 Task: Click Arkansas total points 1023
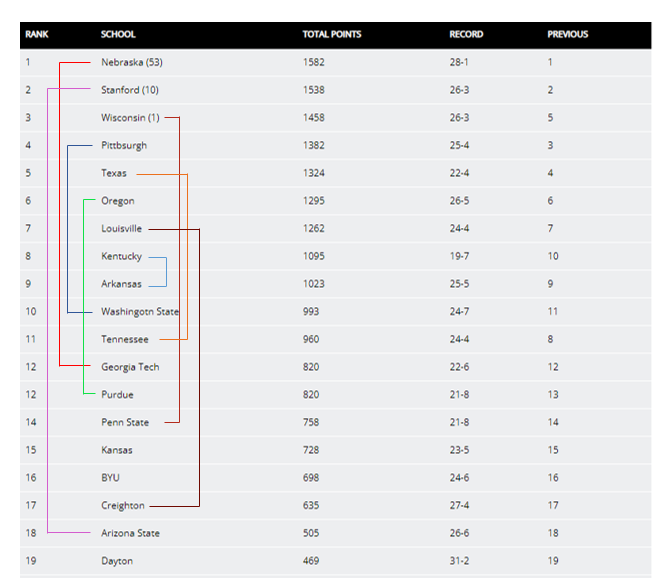(x=314, y=284)
